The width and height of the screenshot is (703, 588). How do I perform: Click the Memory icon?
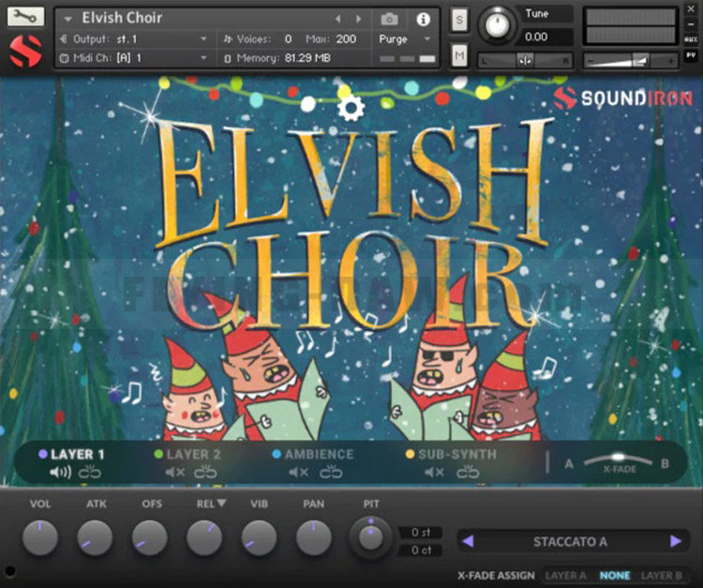(x=228, y=58)
